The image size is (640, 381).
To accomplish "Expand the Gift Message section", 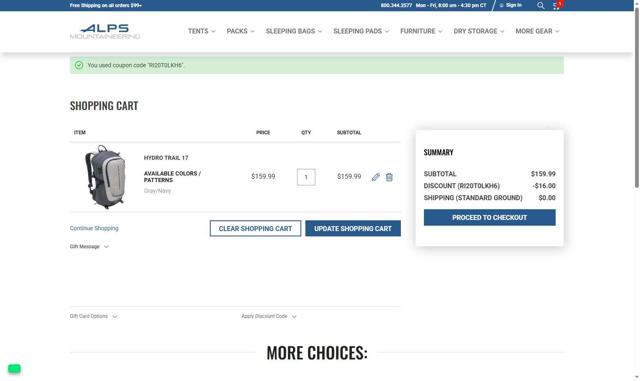I will click(x=89, y=247).
